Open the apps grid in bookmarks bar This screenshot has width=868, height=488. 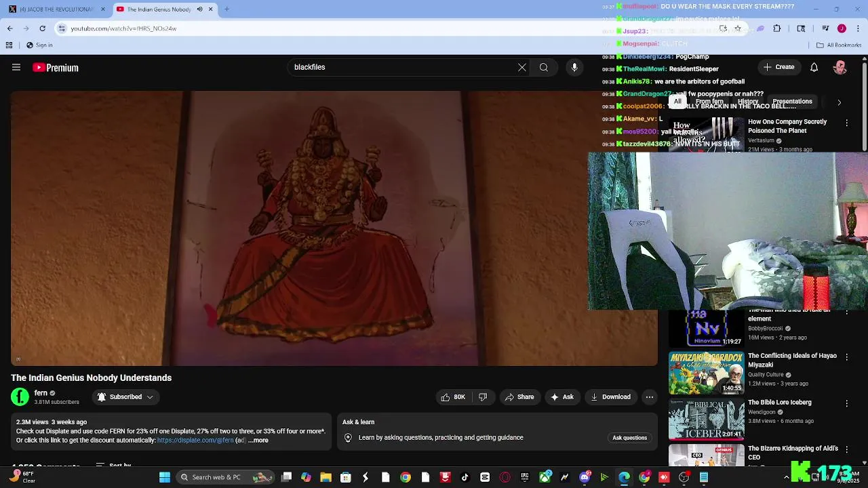tap(9, 45)
